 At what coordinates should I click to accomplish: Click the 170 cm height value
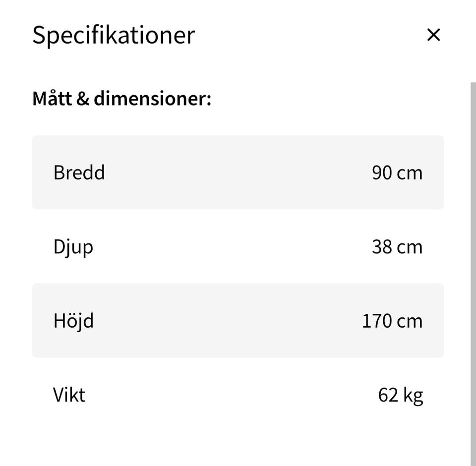392,321
